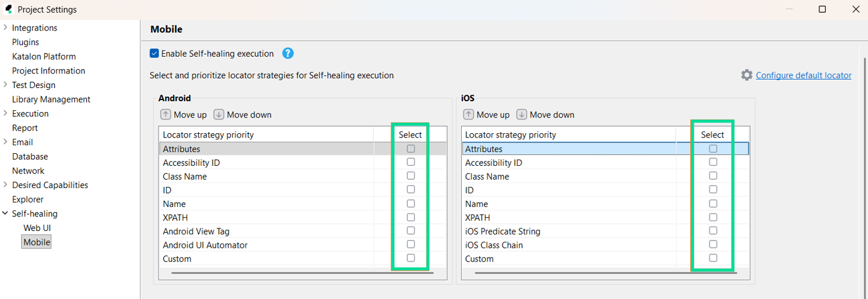Click the Android Move up arrow icon

165,115
